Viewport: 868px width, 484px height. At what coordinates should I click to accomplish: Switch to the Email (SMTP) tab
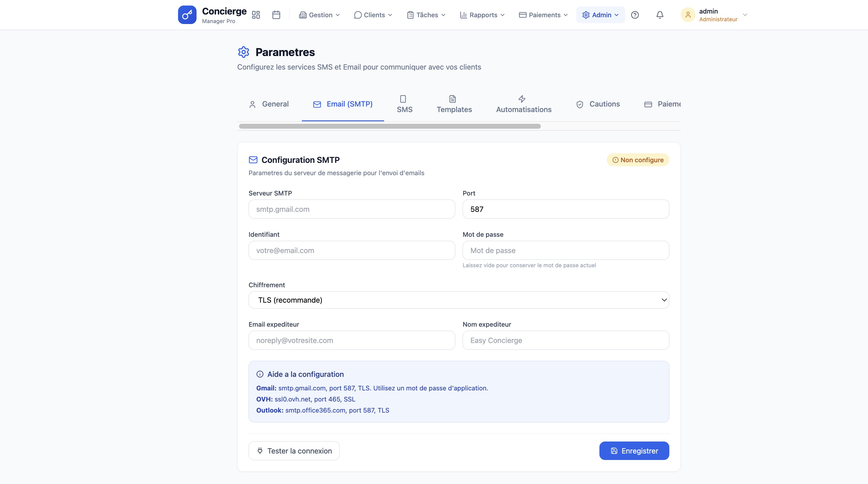343,104
